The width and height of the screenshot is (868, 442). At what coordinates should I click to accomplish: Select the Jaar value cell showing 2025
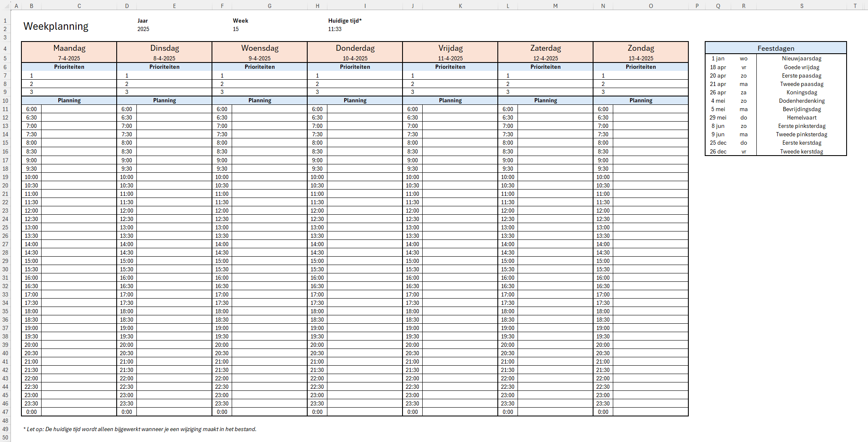pyautogui.click(x=143, y=29)
